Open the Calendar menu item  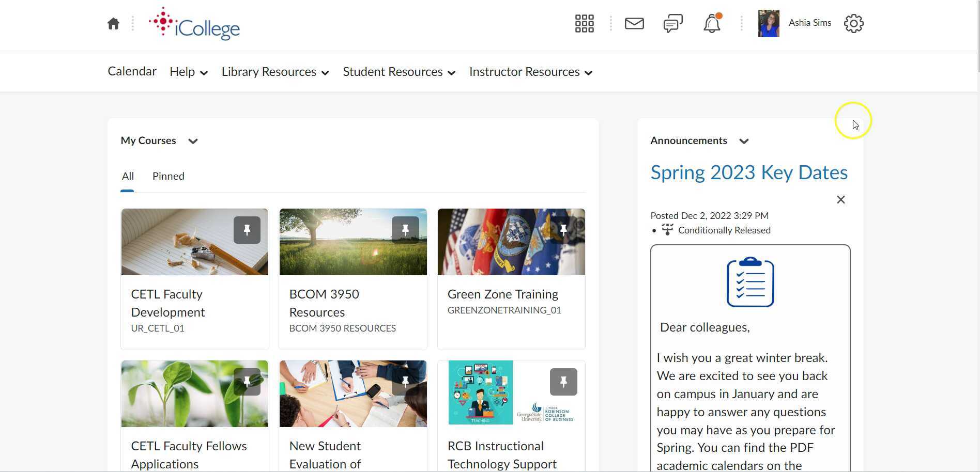point(131,71)
